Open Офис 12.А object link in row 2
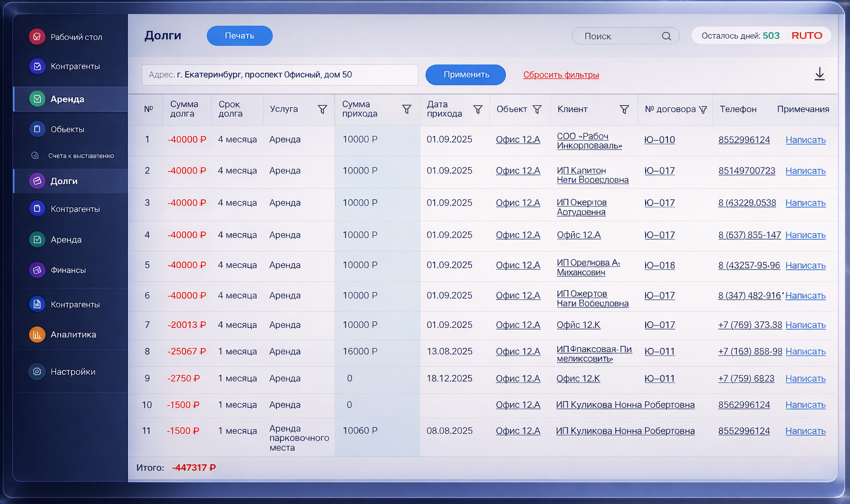Viewport: 850px width, 504px height. [518, 171]
